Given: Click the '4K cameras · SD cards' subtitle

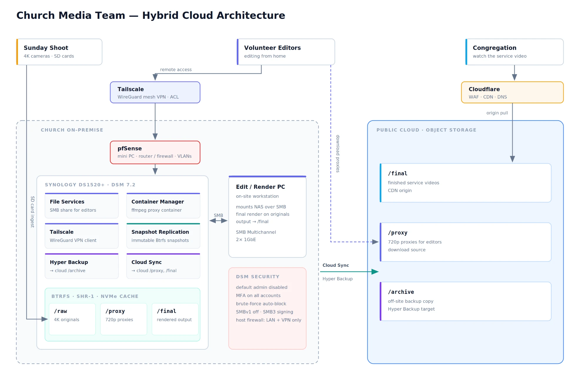Looking at the screenshot, I should pyautogui.click(x=49, y=56).
